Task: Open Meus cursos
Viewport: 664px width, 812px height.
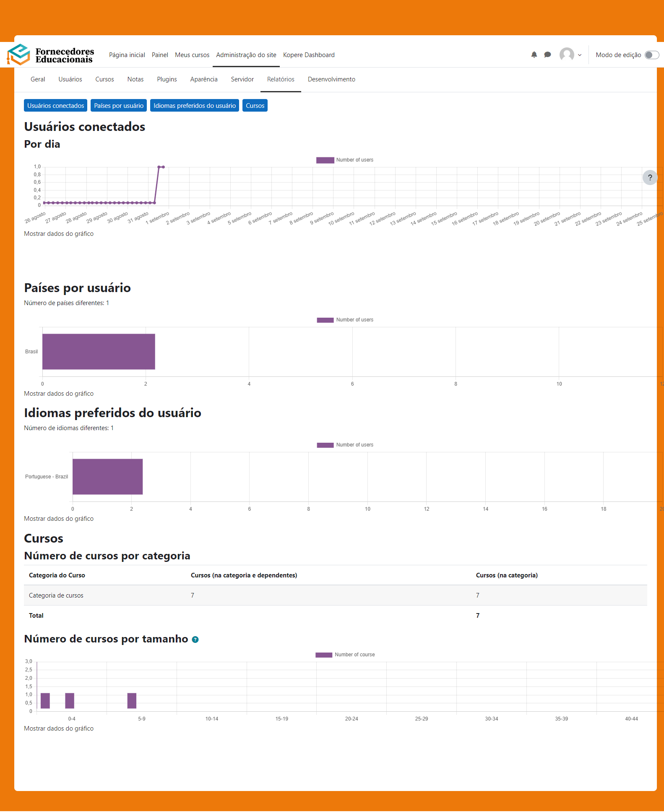Action: coord(192,55)
